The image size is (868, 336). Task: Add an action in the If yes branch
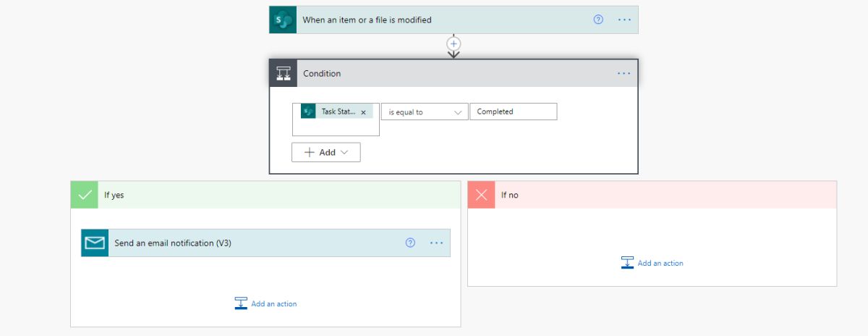pos(265,303)
